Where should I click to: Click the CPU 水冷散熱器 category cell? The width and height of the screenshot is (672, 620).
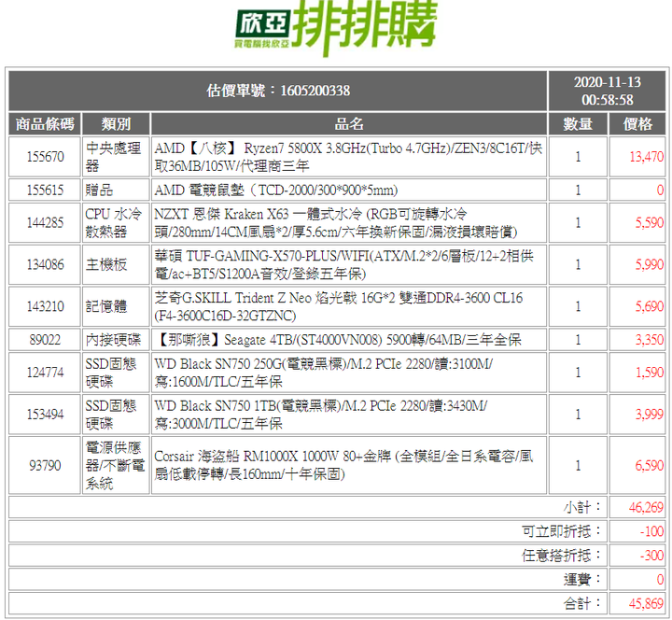click(x=116, y=223)
